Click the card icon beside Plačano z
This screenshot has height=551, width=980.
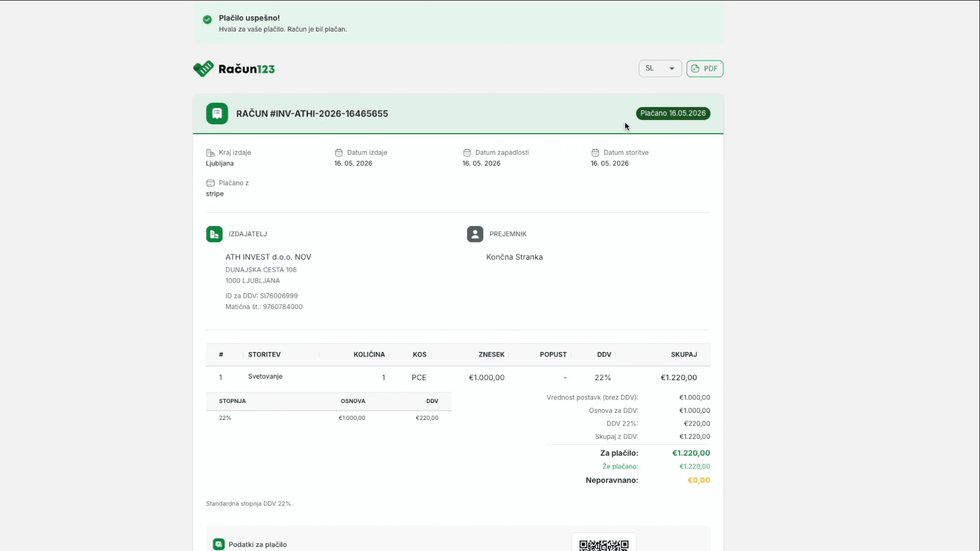tap(210, 183)
